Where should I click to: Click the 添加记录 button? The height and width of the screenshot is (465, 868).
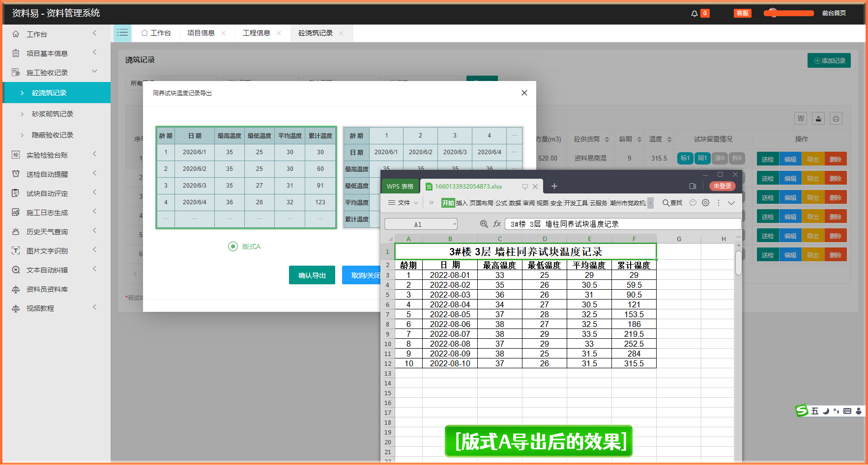[x=829, y=60]
